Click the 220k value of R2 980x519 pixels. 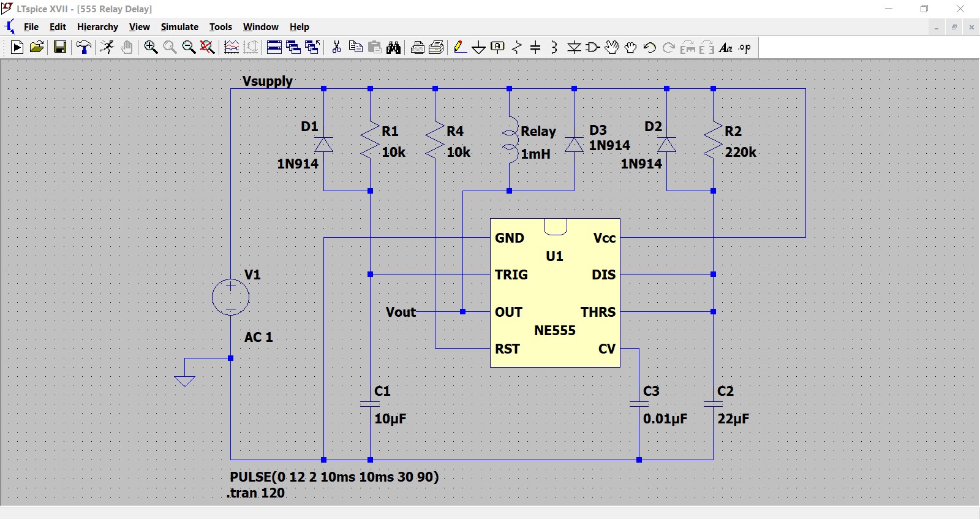click(x=741, y=152)
